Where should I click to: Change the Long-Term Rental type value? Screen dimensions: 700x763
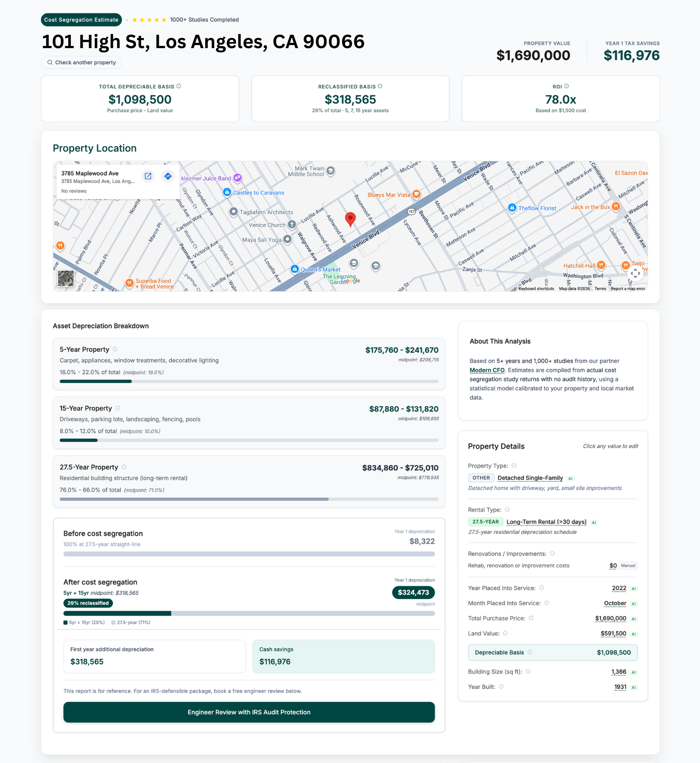pos(546,522)
